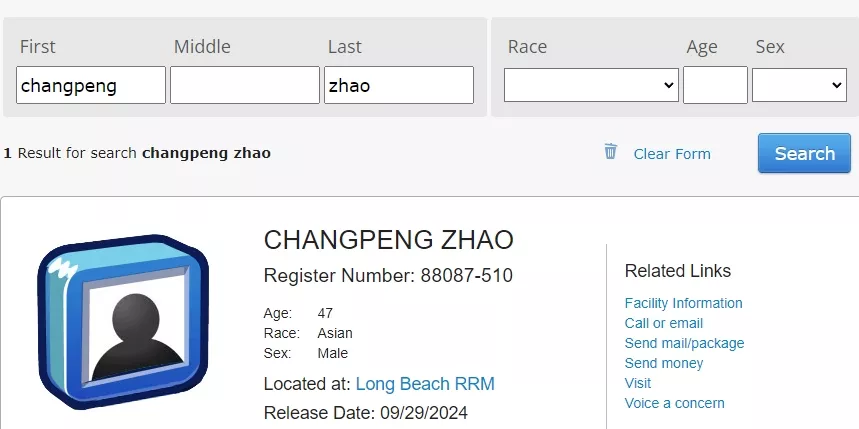859x429 pixels.
Task: Open the Sex dropdown
Action: click(799, 86)
